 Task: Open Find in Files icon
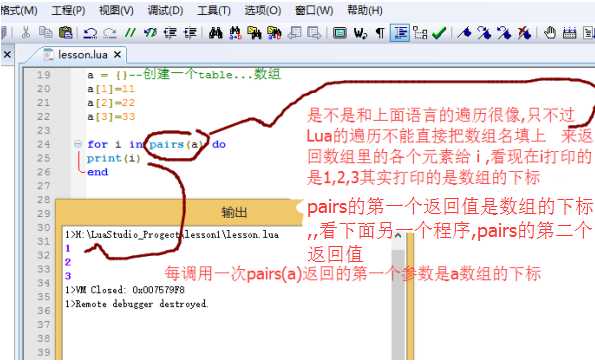pos(254,33)
